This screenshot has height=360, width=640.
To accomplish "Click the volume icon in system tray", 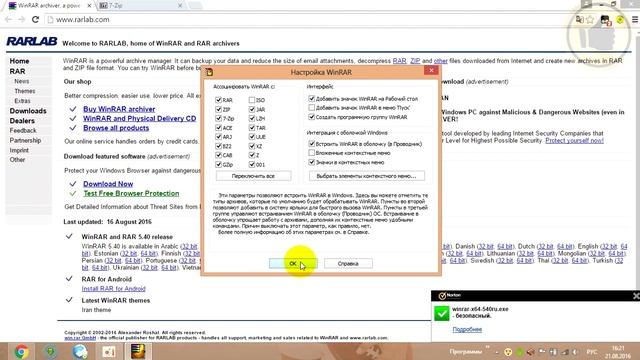I will [575, 352].
